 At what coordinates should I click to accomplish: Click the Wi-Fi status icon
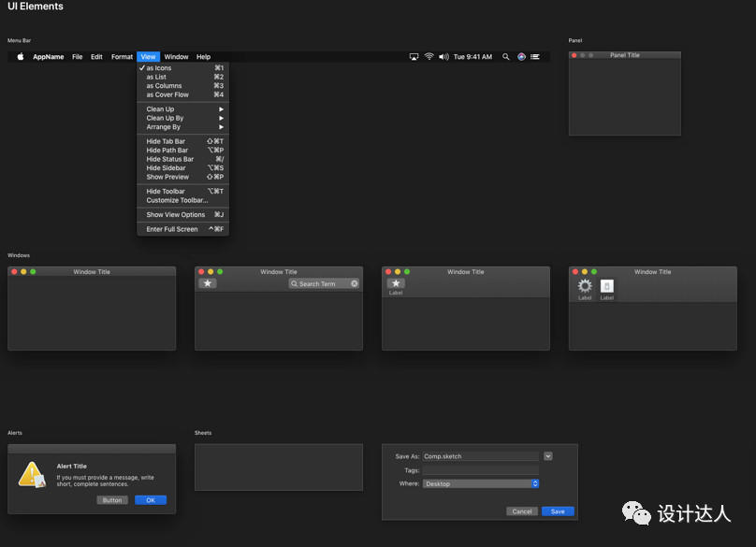(429, 57)
